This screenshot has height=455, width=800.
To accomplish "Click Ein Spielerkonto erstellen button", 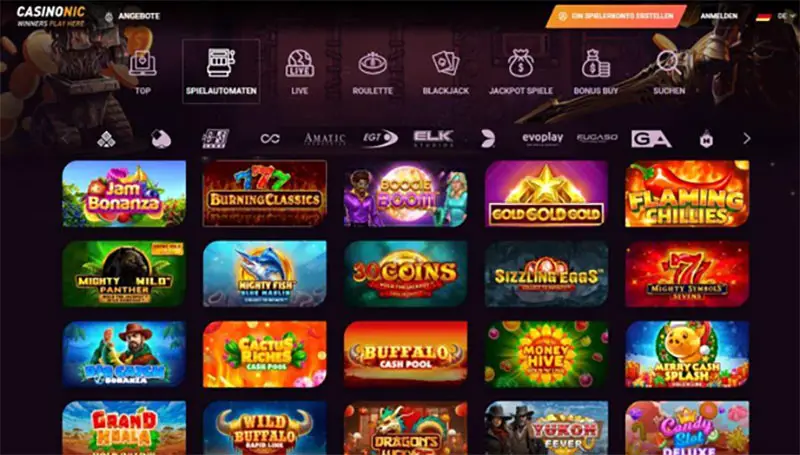I will pyautogui.click(x=616, y=16).
